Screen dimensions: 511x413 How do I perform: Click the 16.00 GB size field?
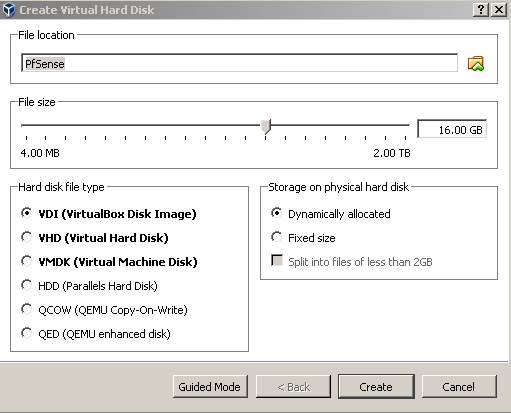[452, 129]
